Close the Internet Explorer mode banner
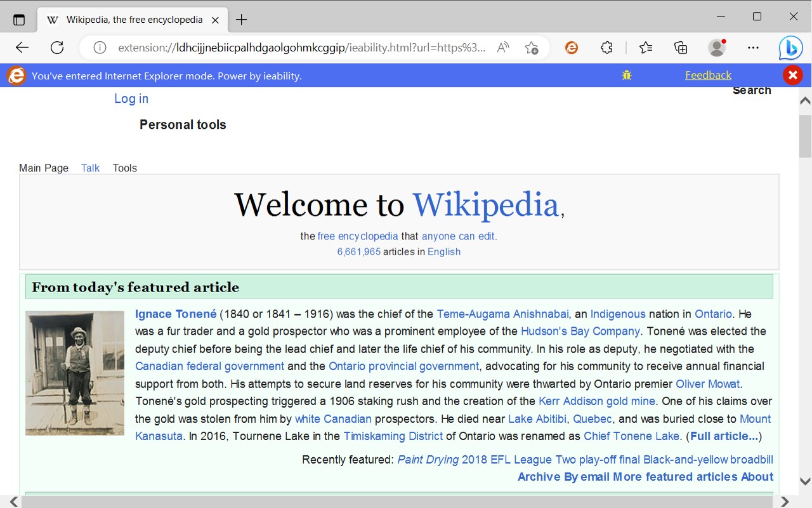Screen dimensions: 812x508 [x=792, y=76]
